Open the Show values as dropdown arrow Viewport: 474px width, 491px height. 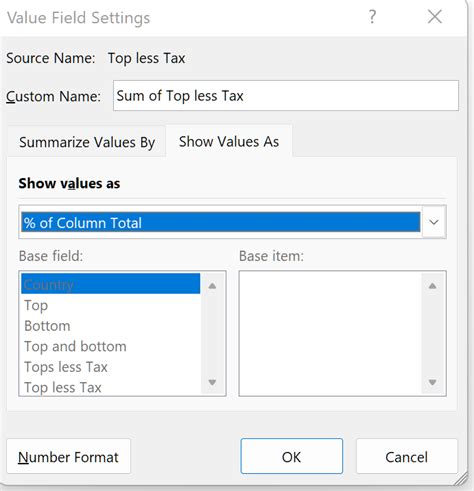tap(434, 222)
